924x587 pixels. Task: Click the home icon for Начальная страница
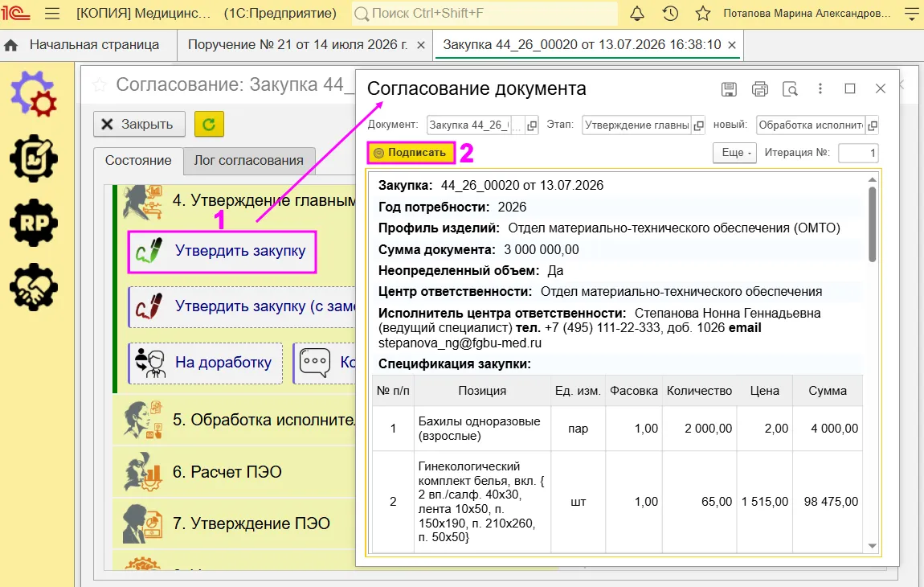pyautogui.click(x=10, y=45)
